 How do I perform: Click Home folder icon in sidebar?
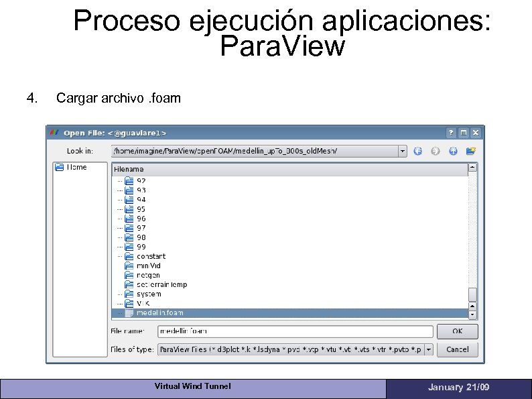tap(59, 167)
